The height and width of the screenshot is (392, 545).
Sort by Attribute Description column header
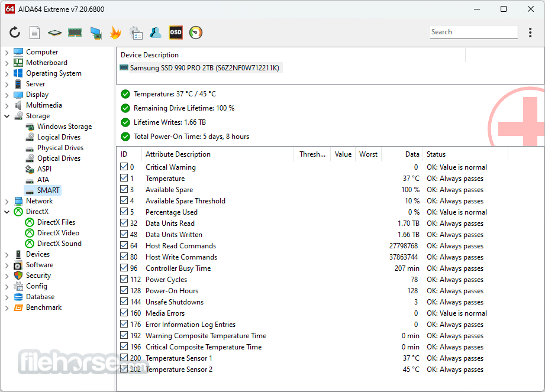[x=218, y=154]
